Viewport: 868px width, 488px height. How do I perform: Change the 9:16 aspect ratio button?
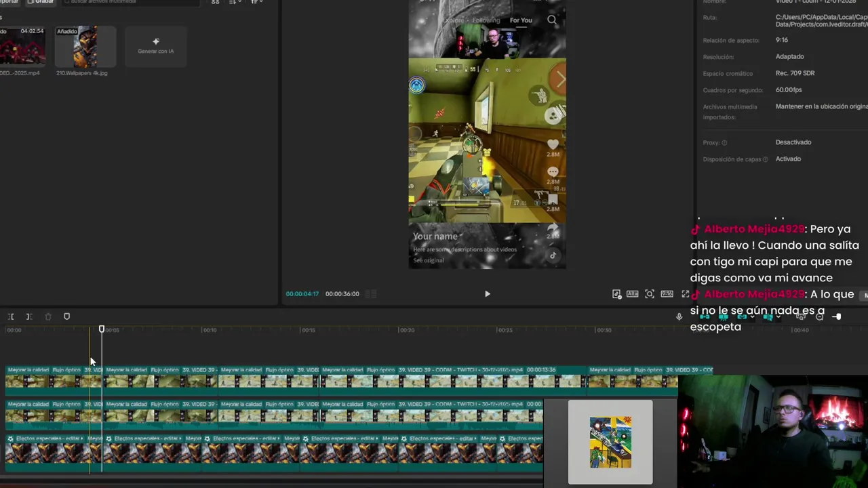(667, 293)
